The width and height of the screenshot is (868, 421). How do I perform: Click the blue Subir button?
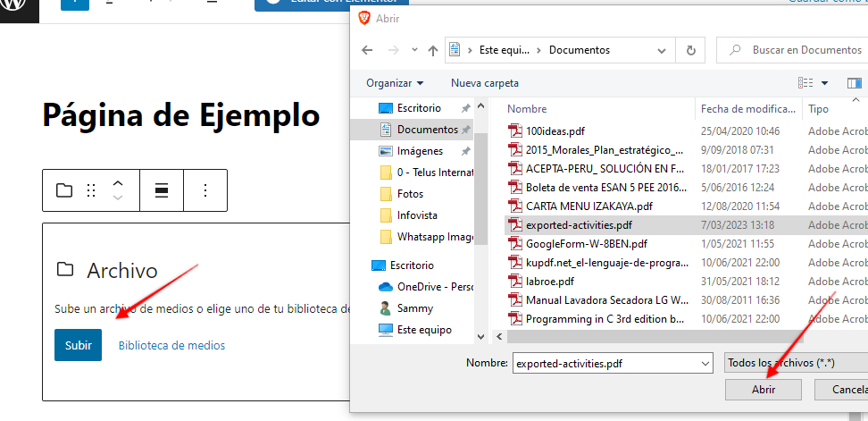[78, 345]
